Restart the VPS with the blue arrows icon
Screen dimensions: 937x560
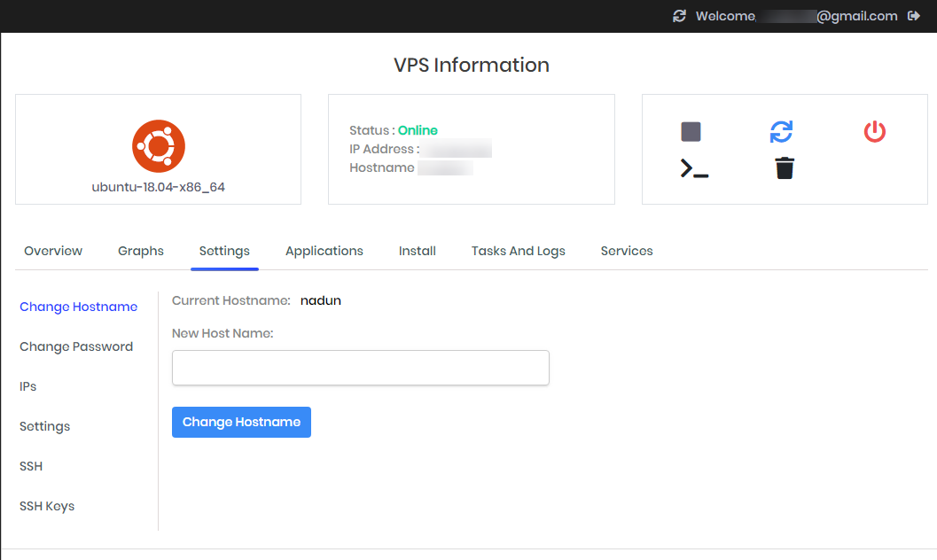(781, 131)
